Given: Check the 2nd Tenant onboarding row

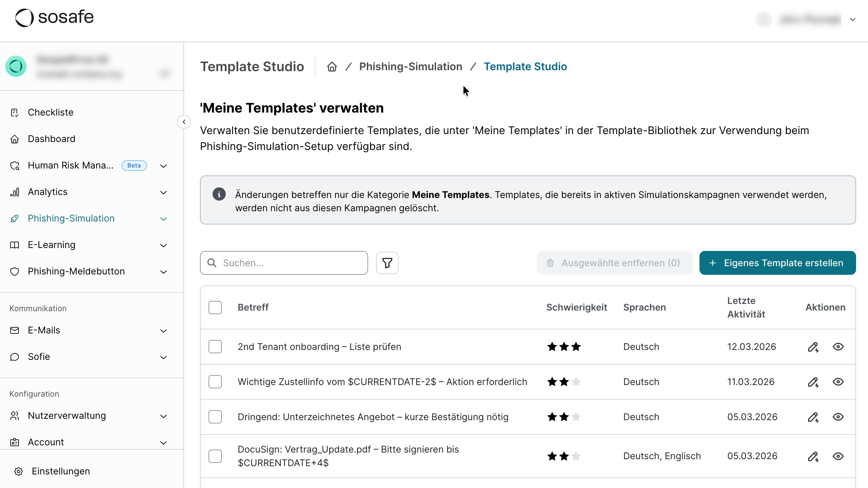Looking at the screenshot, I should pyautogui.click(x=215, y=347).
